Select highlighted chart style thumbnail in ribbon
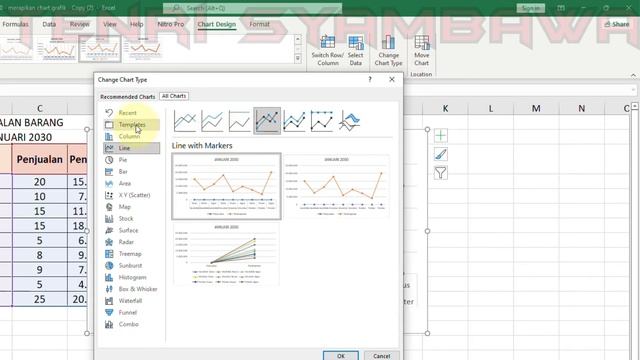Viewport: 640px width, 360px height. (100, 49)
